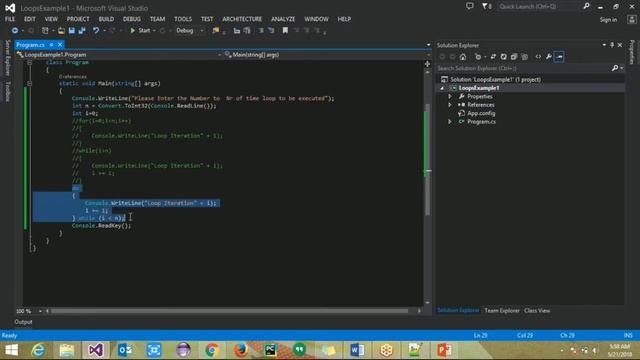Viewport: 640px width, 360px height.
Task: Open the ARCHITECTURE menu
Action: click(242, 19)
